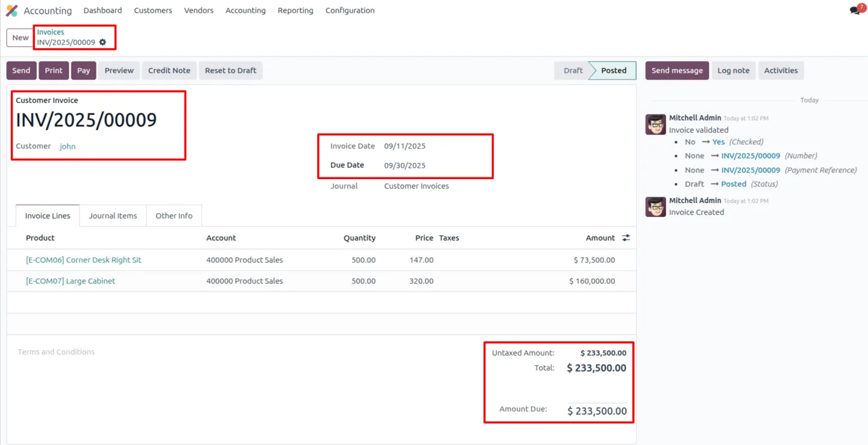This screenshot has height=445, width=868.
Task: Open product Large Cabinet link
Action: pos(71,281)
